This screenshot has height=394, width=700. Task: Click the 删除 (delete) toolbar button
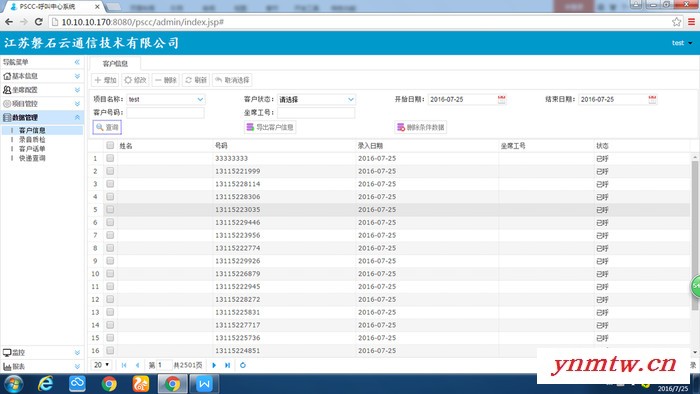pyautogui.click(x=166, y=80)
